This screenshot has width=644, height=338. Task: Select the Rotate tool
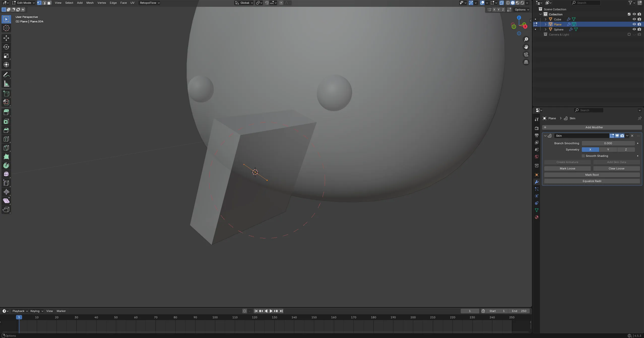click(x=6, y=47)
